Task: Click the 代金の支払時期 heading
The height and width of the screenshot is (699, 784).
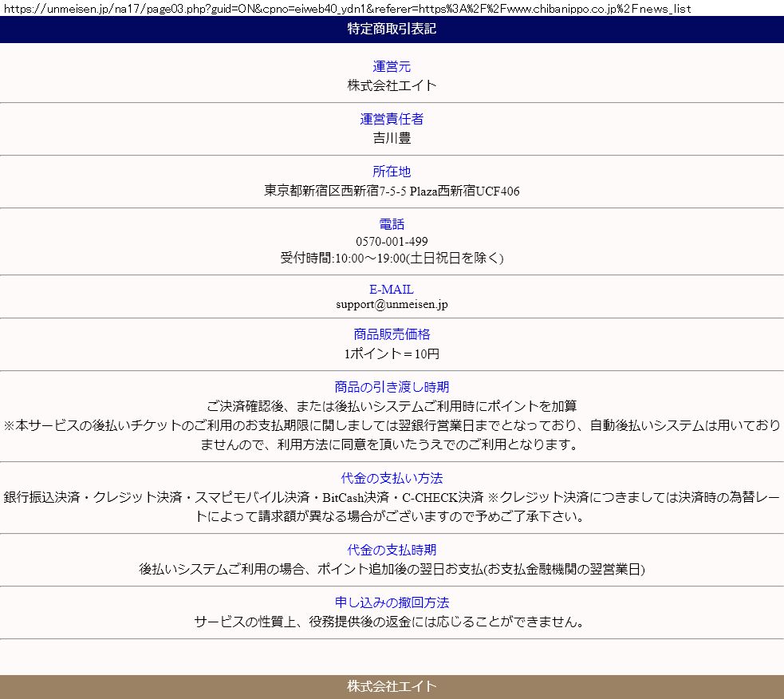Action: coord(392,551)
